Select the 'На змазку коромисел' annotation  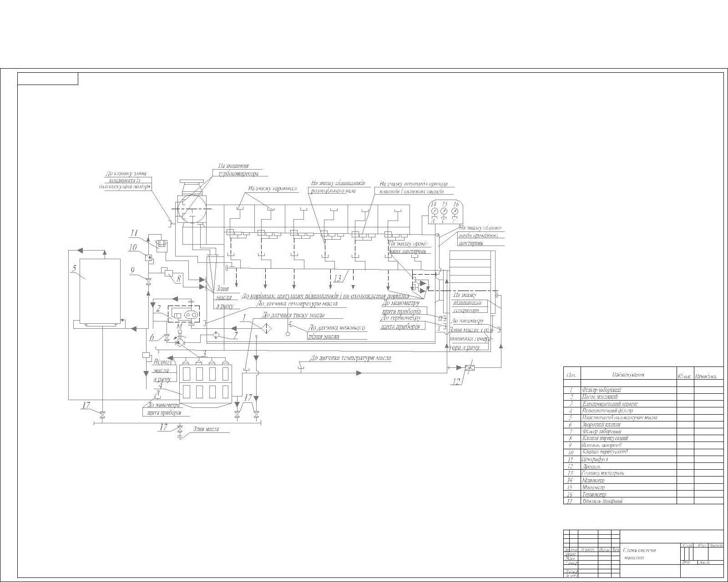(x=273, y=188)
